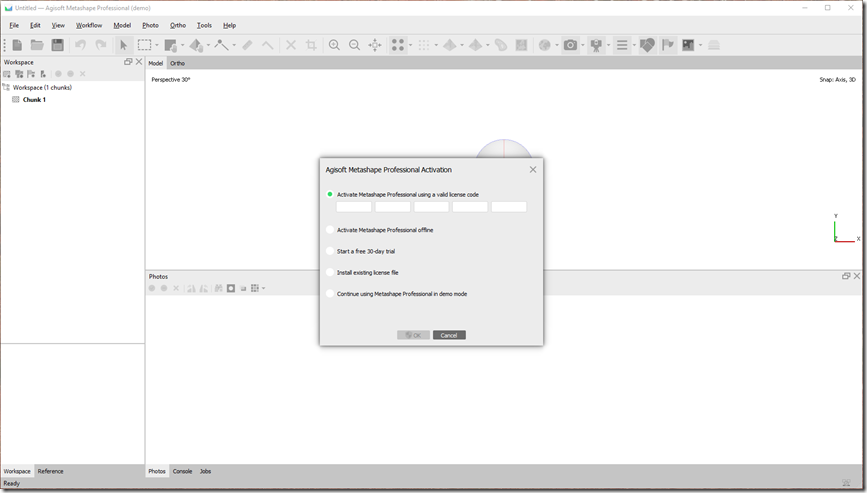867x493 pixels.
Task: Choose Continue using Metashape in demo mode
Action: 330,294
